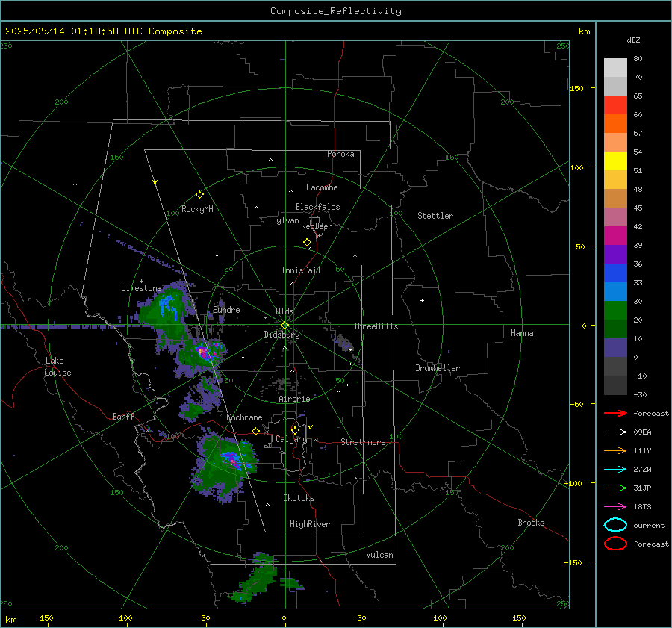Click the 2025/09/14 01:18:58 UTC timestamp
672x628 pixels.
[74, 31]
